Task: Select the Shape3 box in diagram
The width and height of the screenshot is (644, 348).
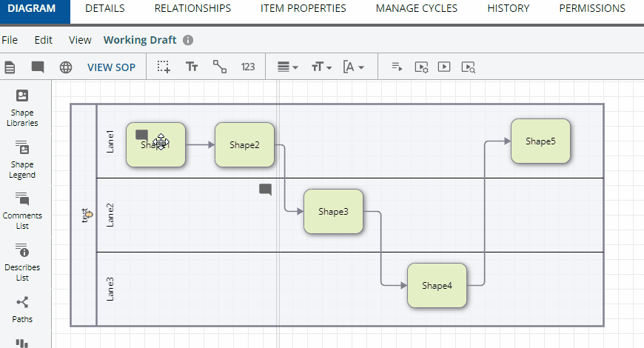Action: 333,212
